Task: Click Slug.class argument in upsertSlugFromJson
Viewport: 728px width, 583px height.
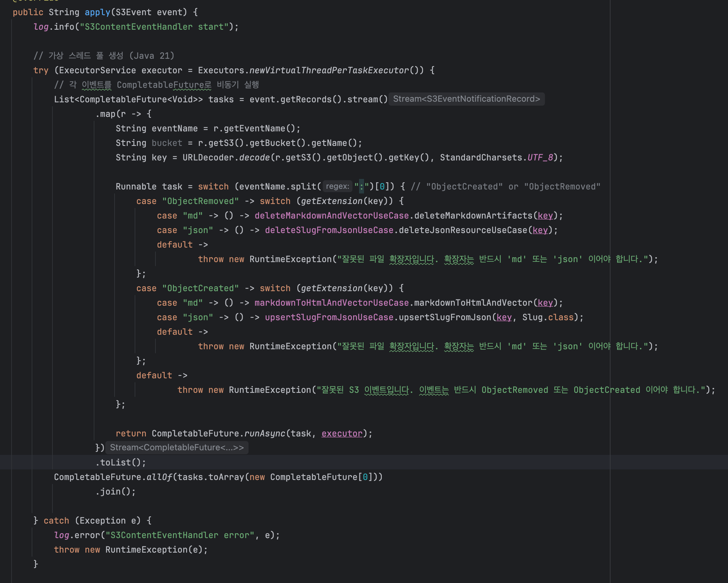Action: pos(548,317)
